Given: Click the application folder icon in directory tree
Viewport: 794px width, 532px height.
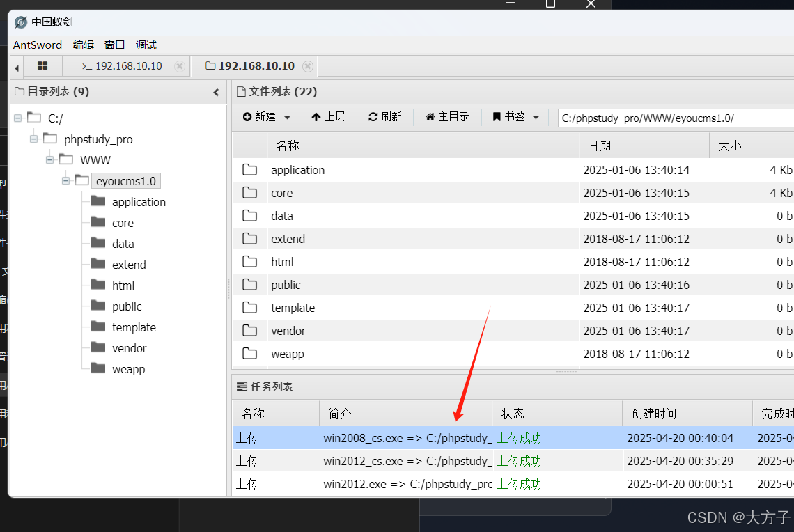Looking at the screenshot, I should [98, 201].
